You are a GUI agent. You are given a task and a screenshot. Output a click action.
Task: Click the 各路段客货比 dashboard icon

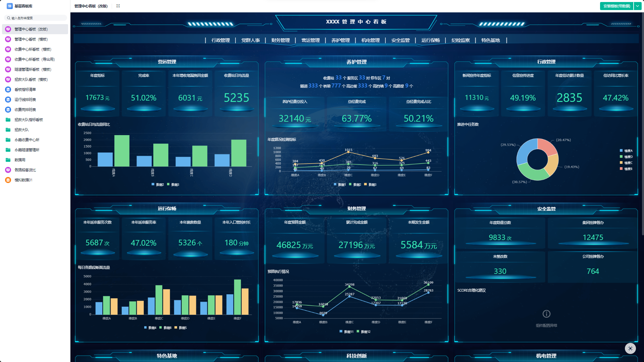(x=8, y=170)
